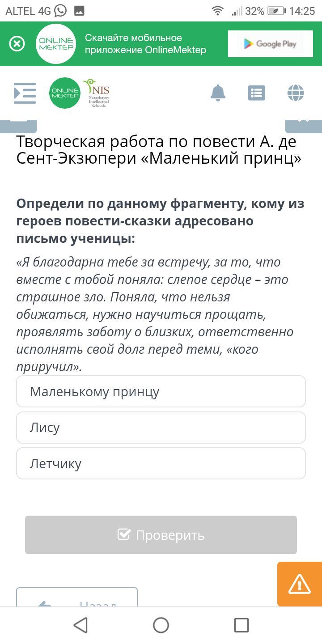Tap the Google Play badge

[x=270, y=44]
